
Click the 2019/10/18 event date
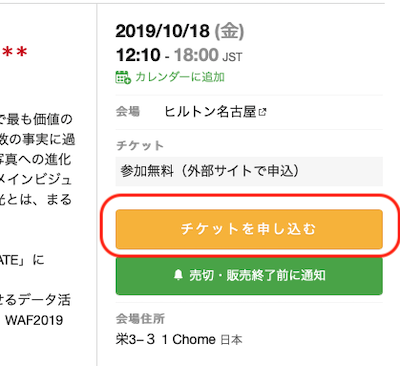click(x=162, y=31)
